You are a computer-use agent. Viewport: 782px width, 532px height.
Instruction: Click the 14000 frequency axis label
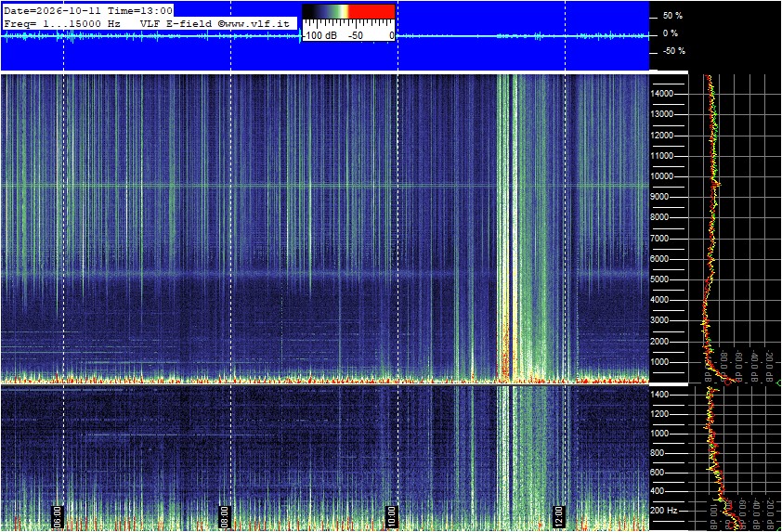click(x=662, y=94)
